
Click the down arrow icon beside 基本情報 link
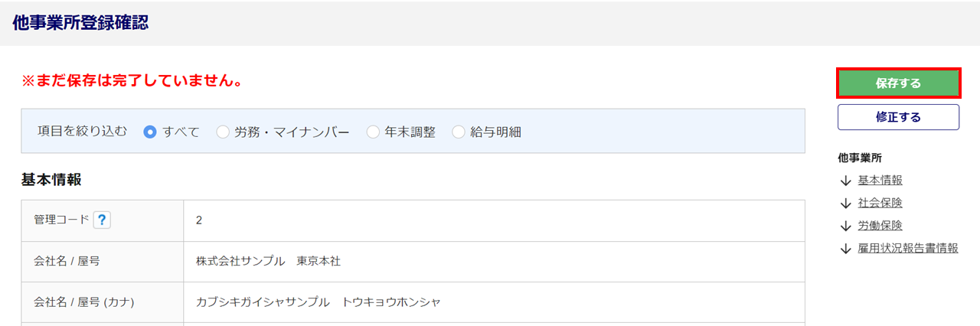tap(845, 181)
